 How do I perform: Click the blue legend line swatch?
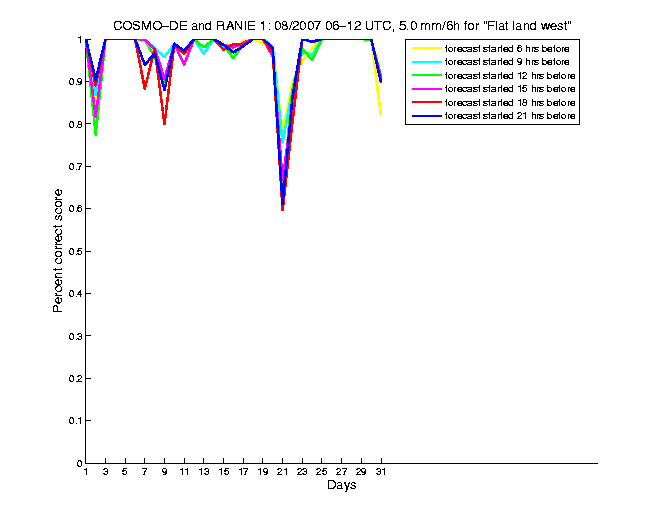(426, 116)
